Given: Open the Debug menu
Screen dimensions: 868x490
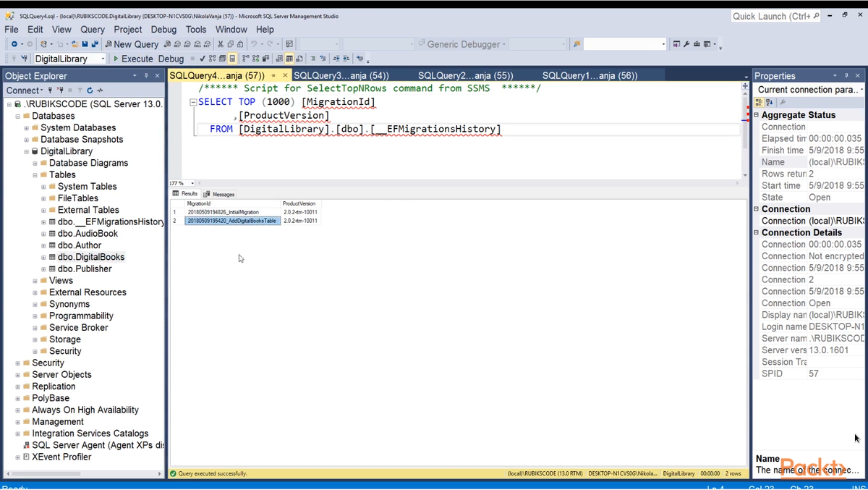Looking at the screenshot, I should coord(163,30).
